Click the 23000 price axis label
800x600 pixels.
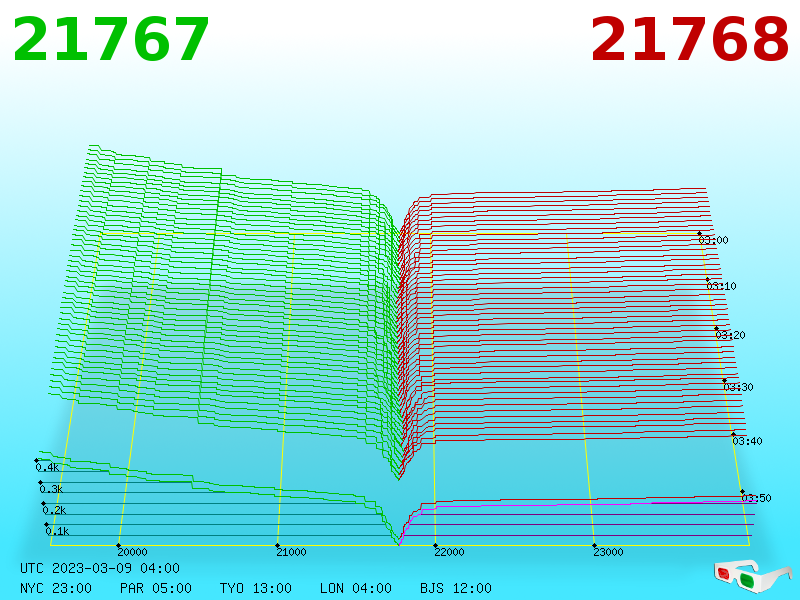[x=608, y=552]
